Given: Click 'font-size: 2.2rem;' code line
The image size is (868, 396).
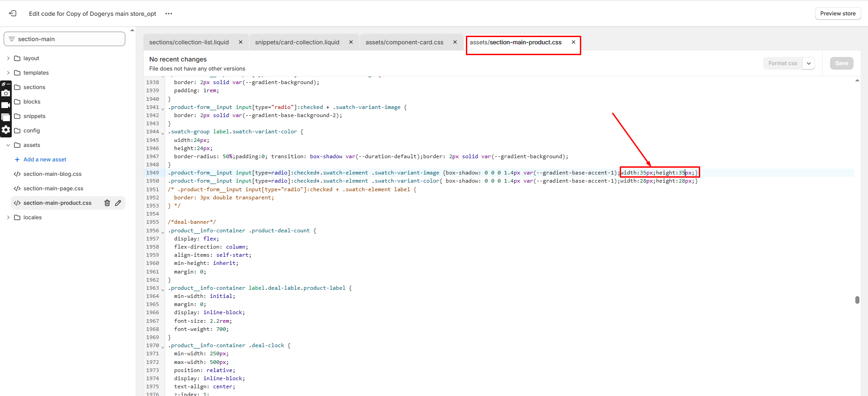Looking at the screenshot, I should 203,321.
